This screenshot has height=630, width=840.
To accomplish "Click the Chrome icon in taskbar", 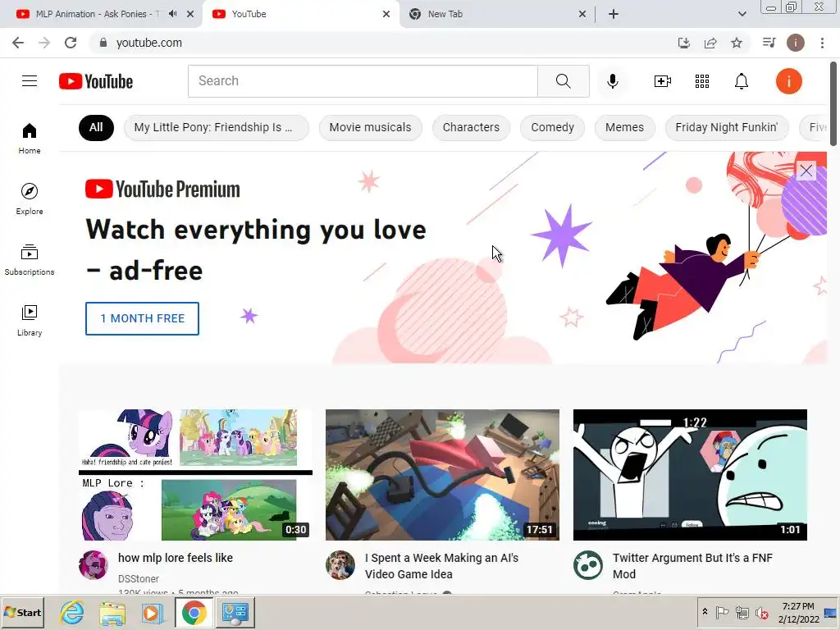I will tap(194, 612).
